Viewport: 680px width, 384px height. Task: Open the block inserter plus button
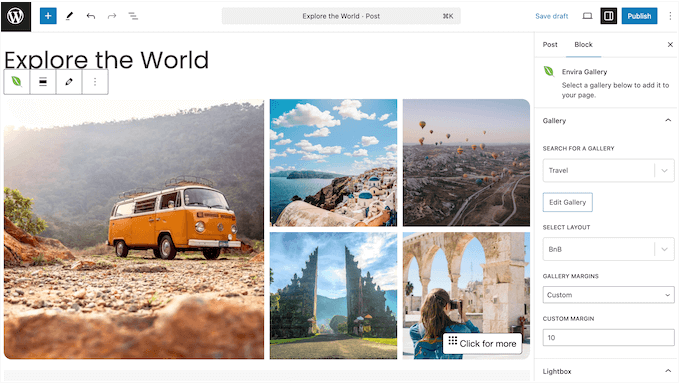48,16
